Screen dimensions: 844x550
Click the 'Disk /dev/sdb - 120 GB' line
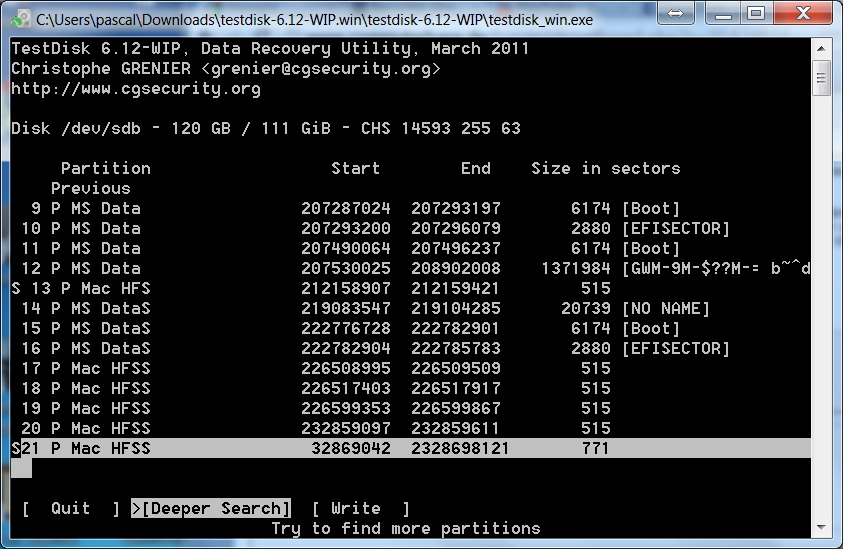coord(266,129)
